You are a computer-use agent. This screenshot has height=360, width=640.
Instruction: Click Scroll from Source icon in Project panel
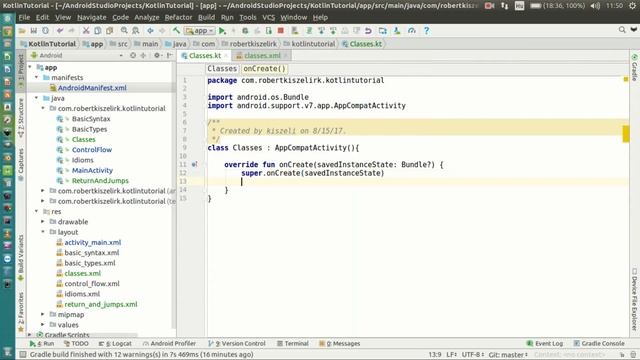133,55
